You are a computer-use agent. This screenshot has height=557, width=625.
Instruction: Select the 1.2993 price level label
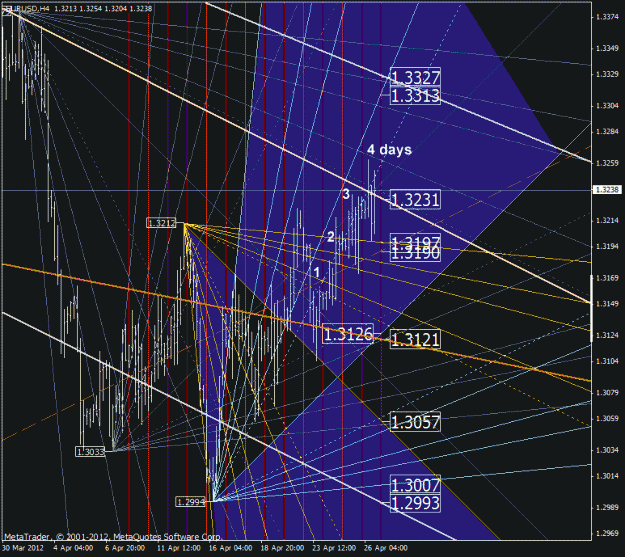point(415,503)
